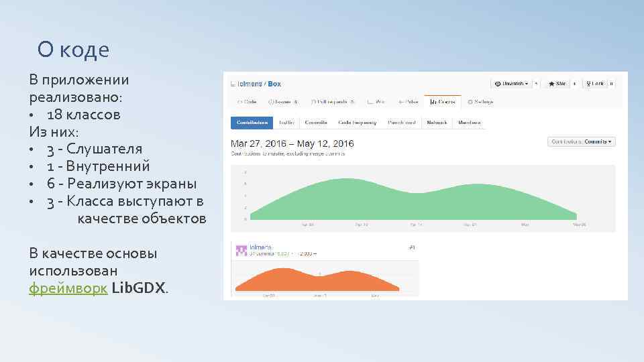Open the Issues repository tab

click(283, 102)
